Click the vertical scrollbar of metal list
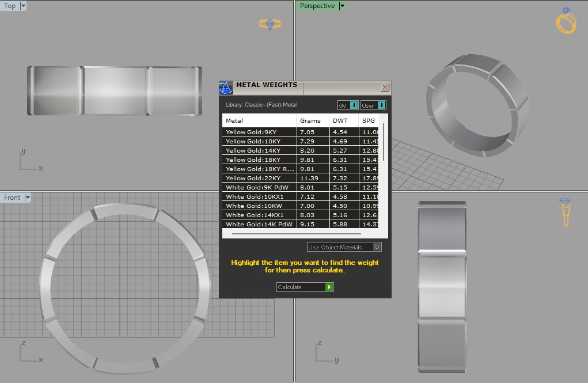This screenshot has width=588, height=383. [383, 142]
